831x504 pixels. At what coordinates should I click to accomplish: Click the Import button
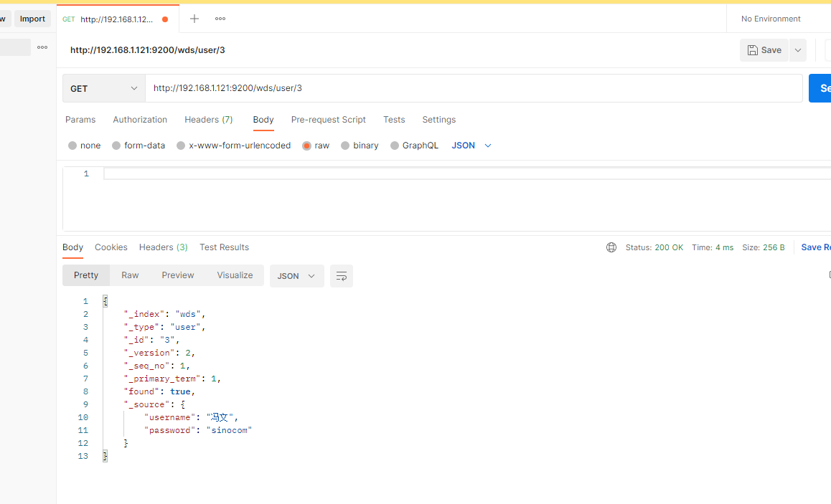[32, 19]
